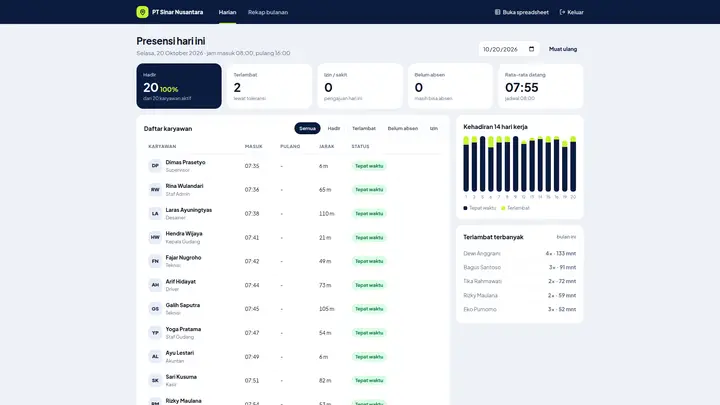Click Fajar Nugroho's name in the list
The image size is (720, 405).
tap(183, 258)
